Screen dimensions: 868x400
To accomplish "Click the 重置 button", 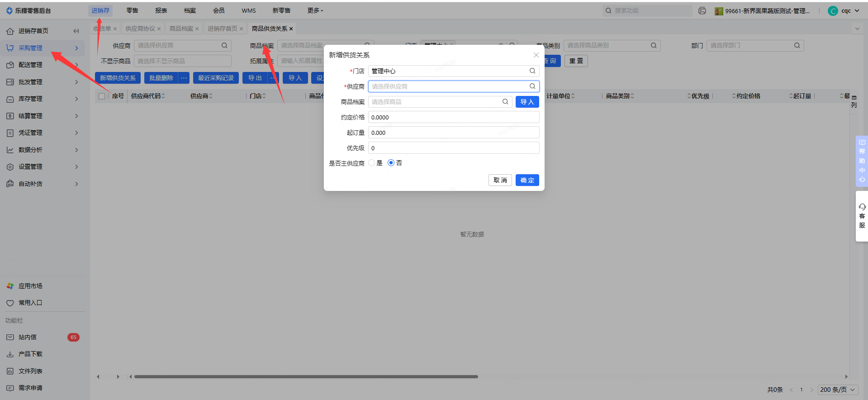I will coord(576,61).
